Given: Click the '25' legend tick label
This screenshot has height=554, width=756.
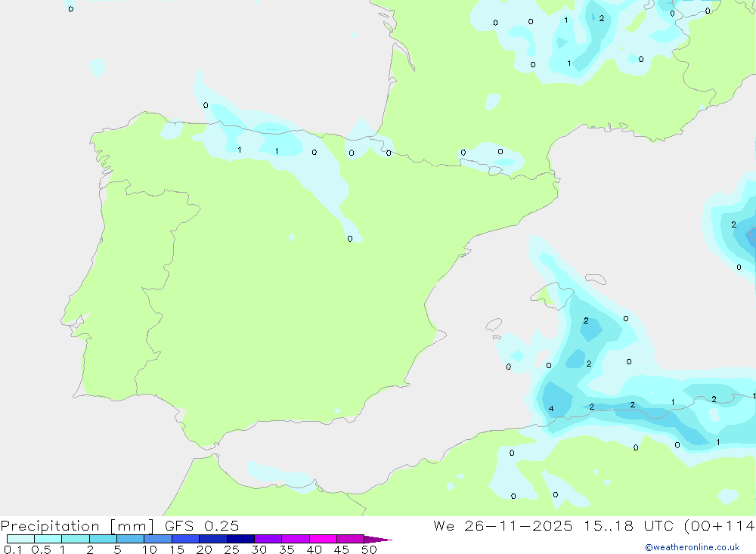Looking at the screenshot, I should 231,549.
